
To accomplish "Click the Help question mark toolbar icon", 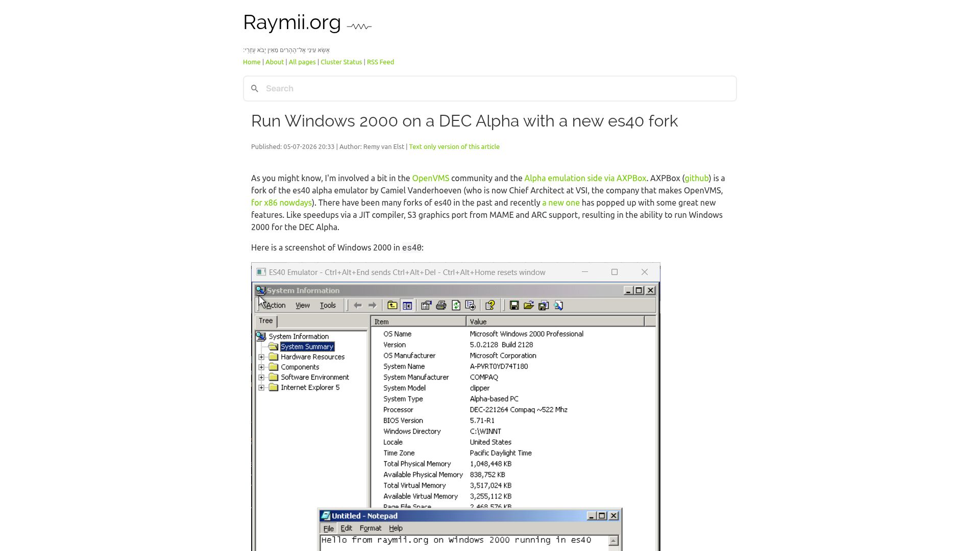I will [490, 306].
